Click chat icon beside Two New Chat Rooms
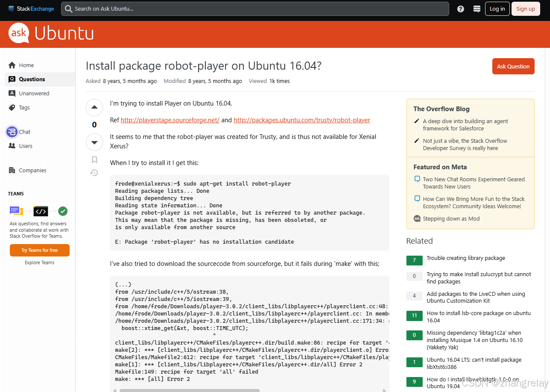550x392 pixels. click(x=417, y=180)
